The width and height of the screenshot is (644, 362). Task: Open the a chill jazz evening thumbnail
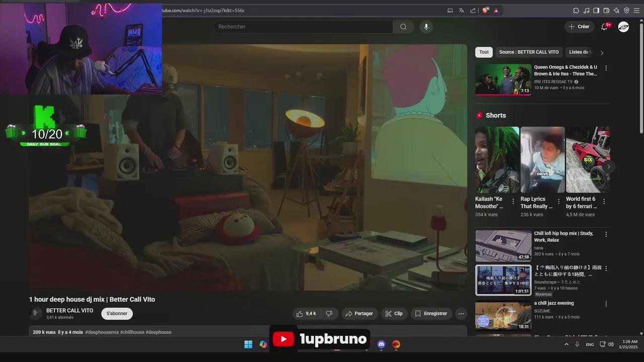[503, 315]
